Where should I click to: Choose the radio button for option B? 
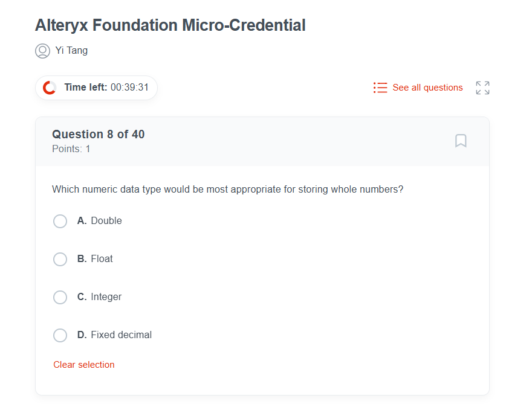[60, 259]
